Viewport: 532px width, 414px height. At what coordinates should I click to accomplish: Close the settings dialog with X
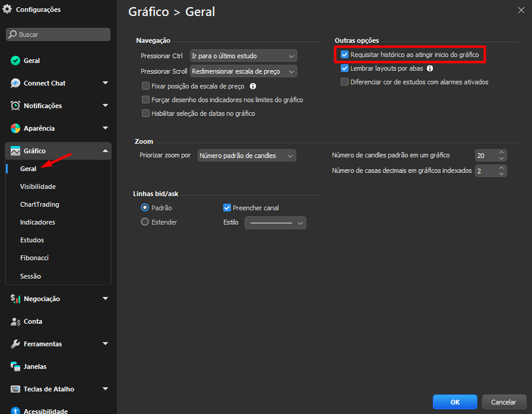[521, 10]
